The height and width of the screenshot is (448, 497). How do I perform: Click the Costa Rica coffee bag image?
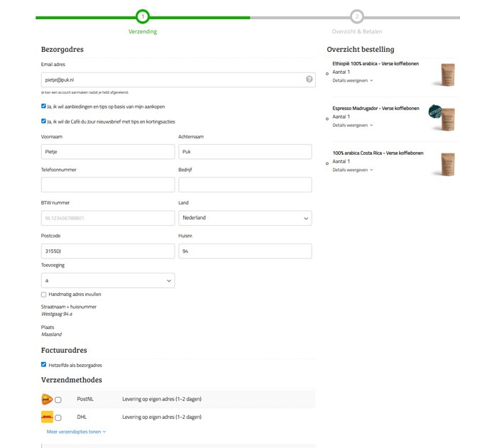[447, 163]
